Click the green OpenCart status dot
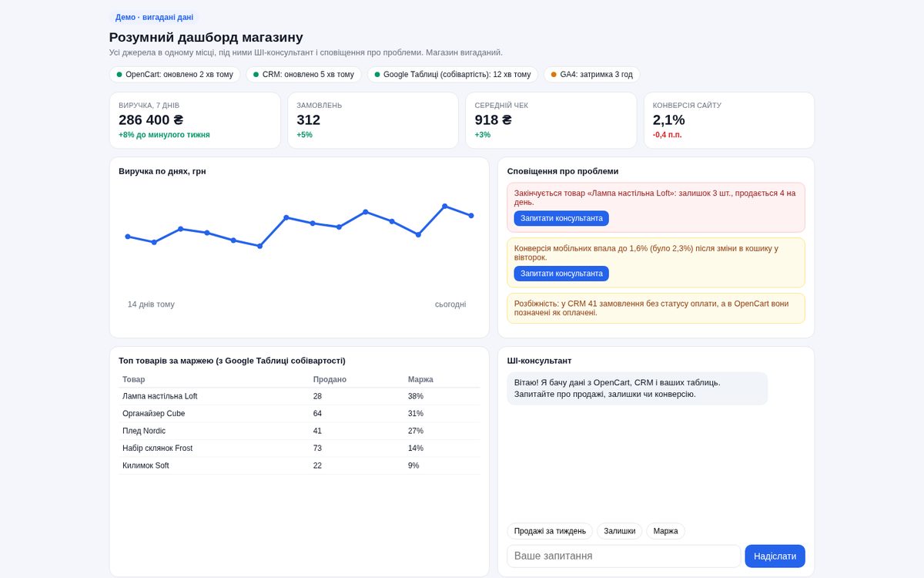924x578 pixels. pos(119,75)
